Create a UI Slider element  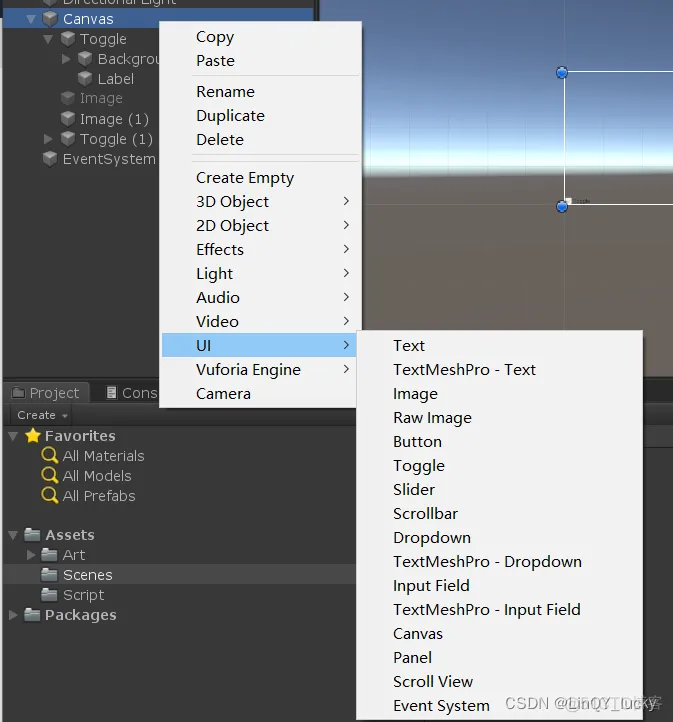pyautogui.click(x=499, y=489)
